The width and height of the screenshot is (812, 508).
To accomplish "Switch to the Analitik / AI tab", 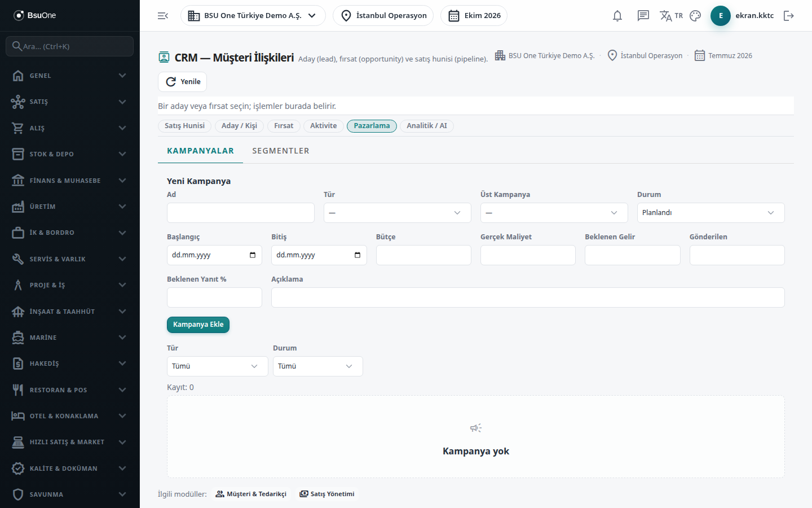I will point(427,126).
